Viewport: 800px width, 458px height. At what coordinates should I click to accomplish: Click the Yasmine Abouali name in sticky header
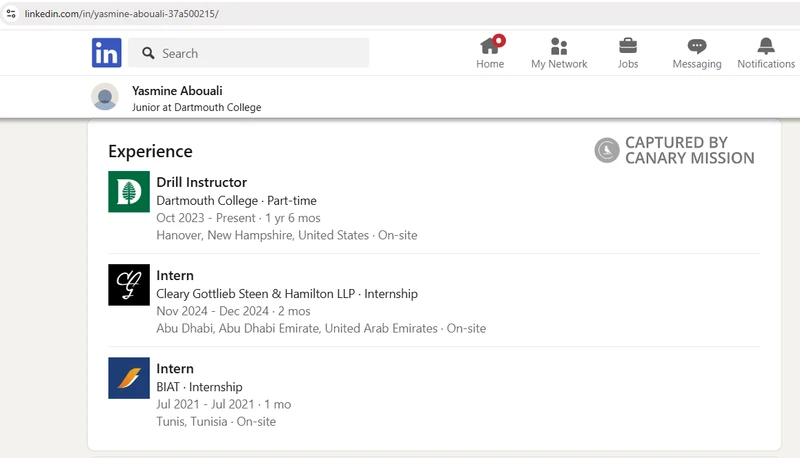177,91
